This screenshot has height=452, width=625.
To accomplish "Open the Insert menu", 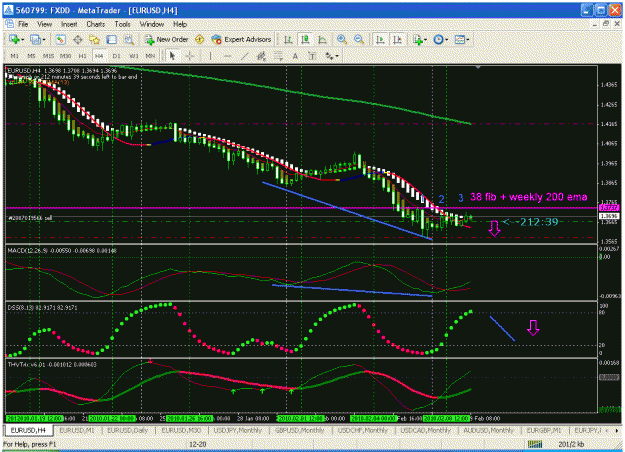I will tap(69, 24).
